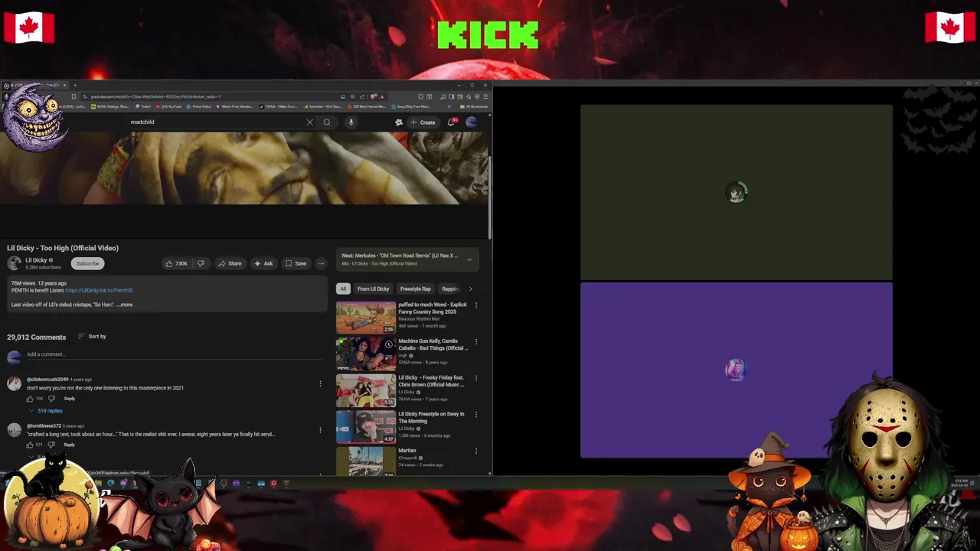Screen dimensions: 980x551
Task: Click the browser address bar URL
Action: (155, 96)
